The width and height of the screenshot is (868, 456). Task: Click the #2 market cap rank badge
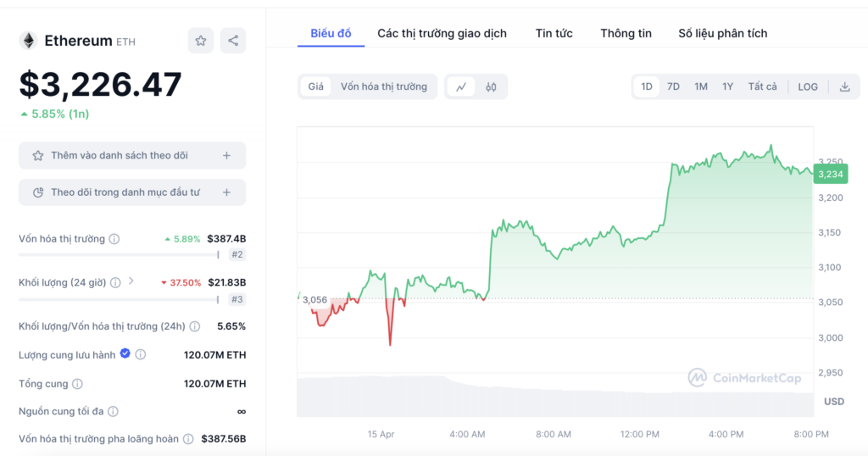(x=237, y=254)
